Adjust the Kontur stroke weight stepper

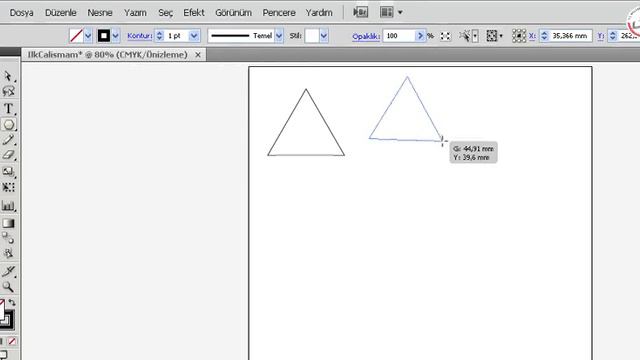point(160,36)
